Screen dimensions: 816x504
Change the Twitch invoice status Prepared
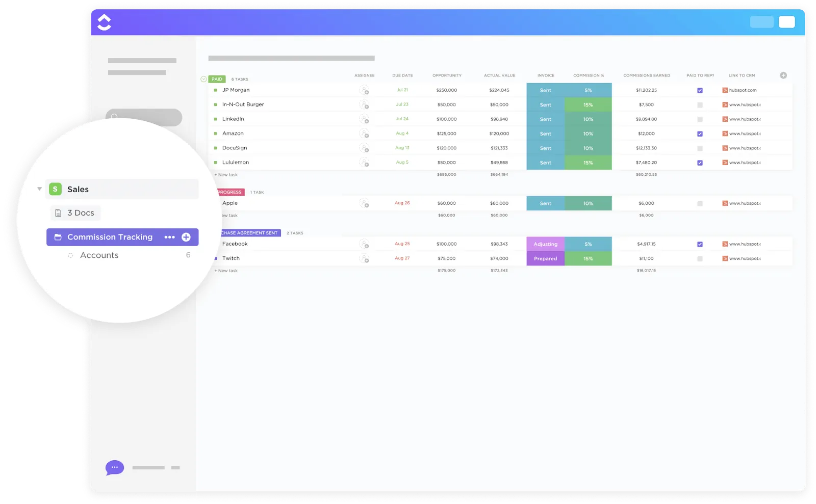pyautogui.click(x=545, y=258)
